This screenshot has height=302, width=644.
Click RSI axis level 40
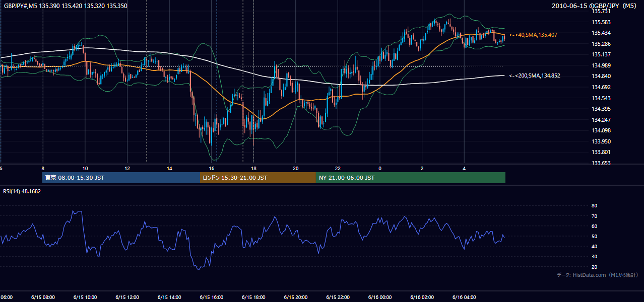(x=594, y=246)
